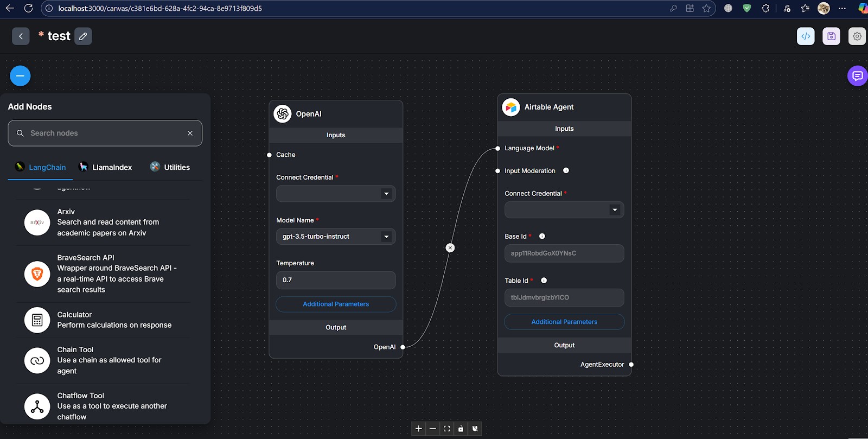868x439 pixels.
Task: Open the API code embed button
Action: tap(806, 36)
